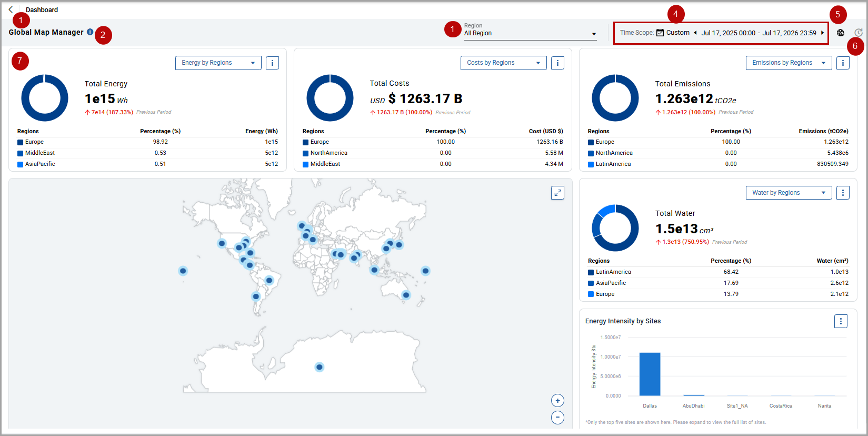This screenshot has height=436, width=868.
Task: Expand the map to full screen
Action: 557,193
